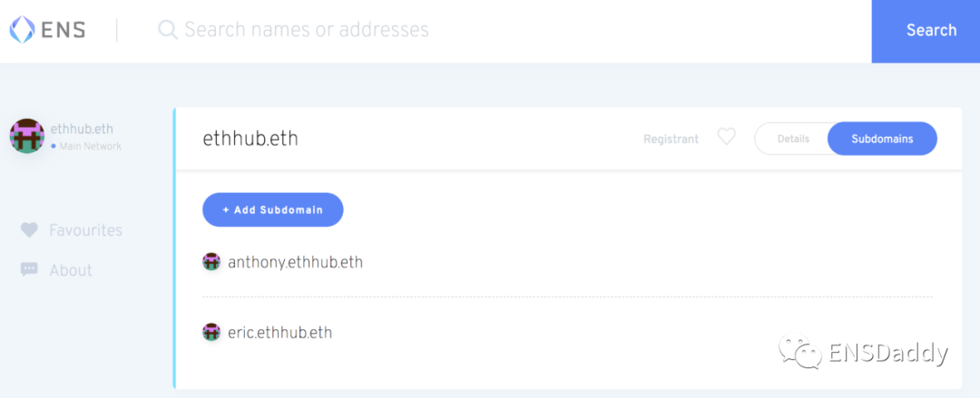The image size is (980, 398).
Task: Open the anthony.ethhub.eth subdomain
Action: coord(295,262)
